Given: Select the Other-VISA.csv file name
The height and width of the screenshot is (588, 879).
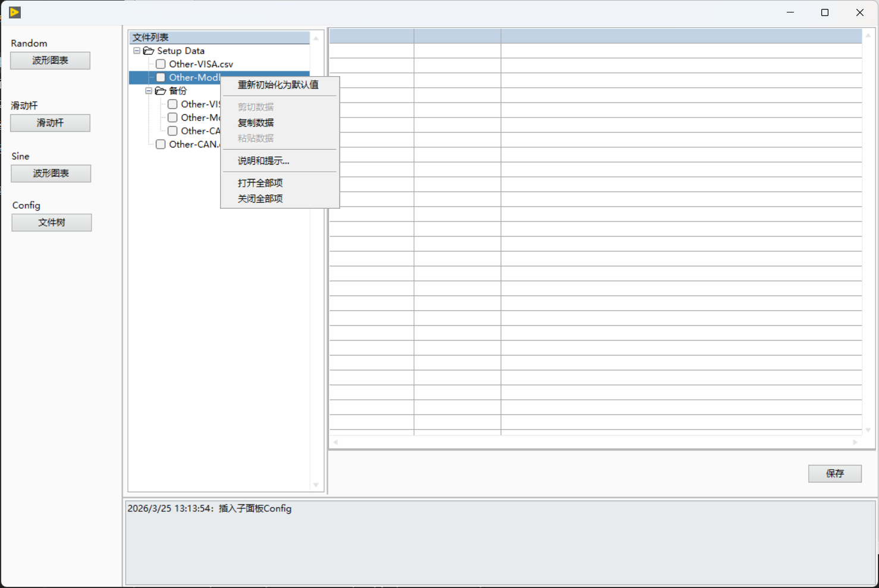Looking at the screenshot, I should 201,64.
